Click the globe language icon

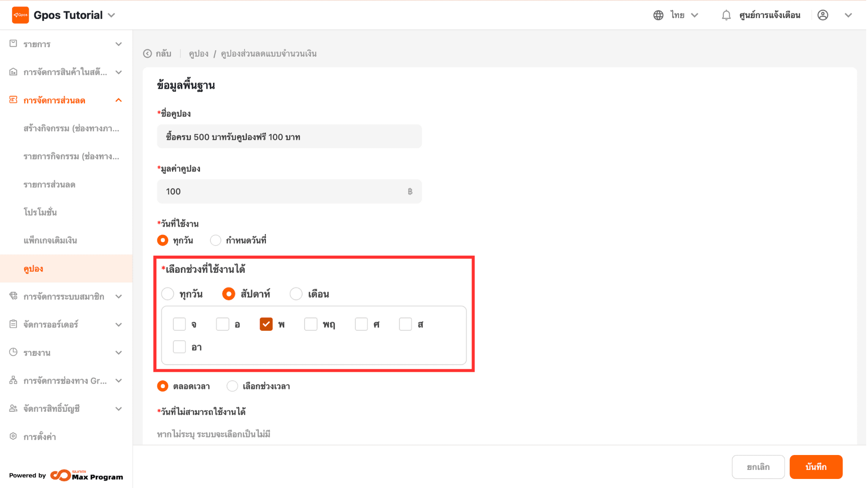pos(658,15)
